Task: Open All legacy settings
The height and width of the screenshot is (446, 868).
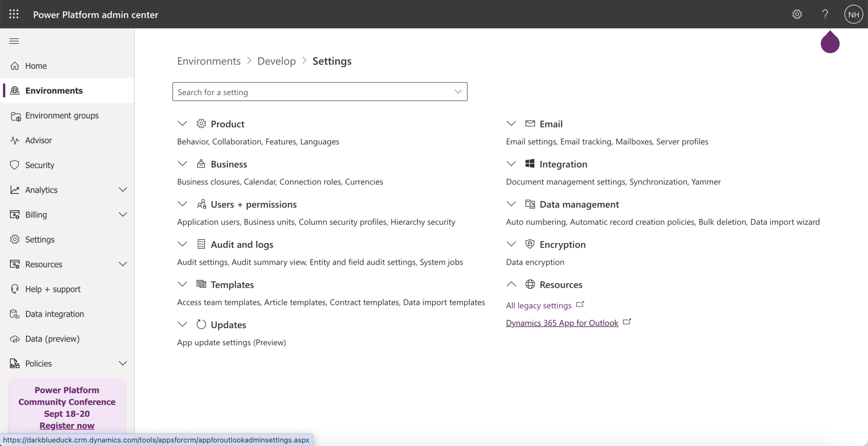Action: click(x=538, y=305)
